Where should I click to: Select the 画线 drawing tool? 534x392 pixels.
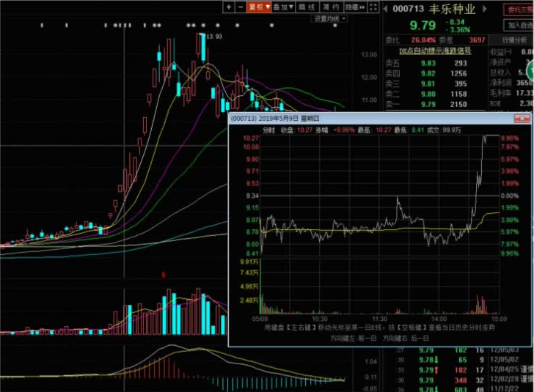click(307, 7)
